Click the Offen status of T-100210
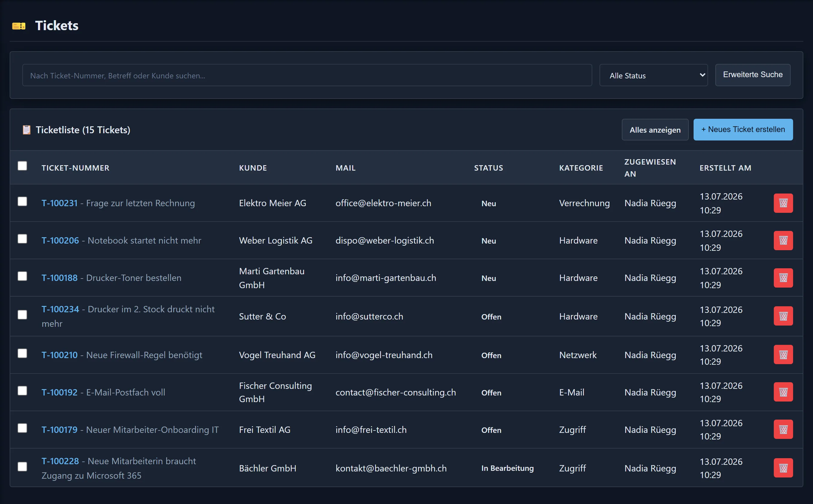This screenshot has width=813, height=504. click(x=491, y=355)
